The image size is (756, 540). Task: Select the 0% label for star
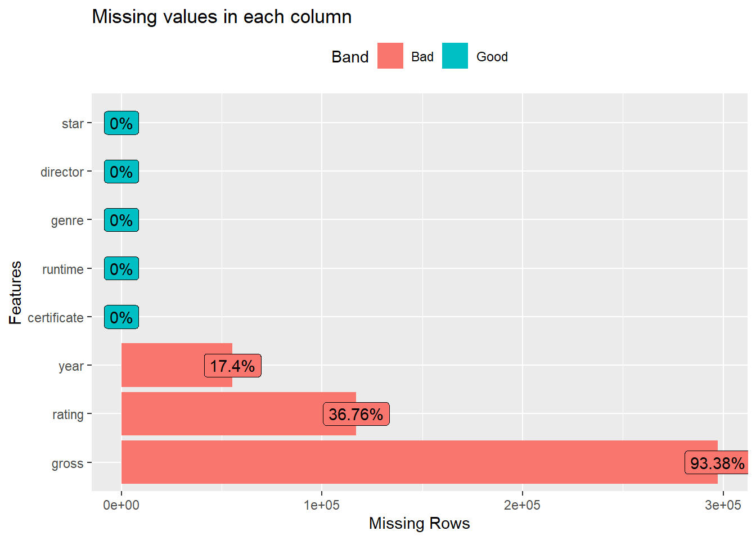(121, 123)
